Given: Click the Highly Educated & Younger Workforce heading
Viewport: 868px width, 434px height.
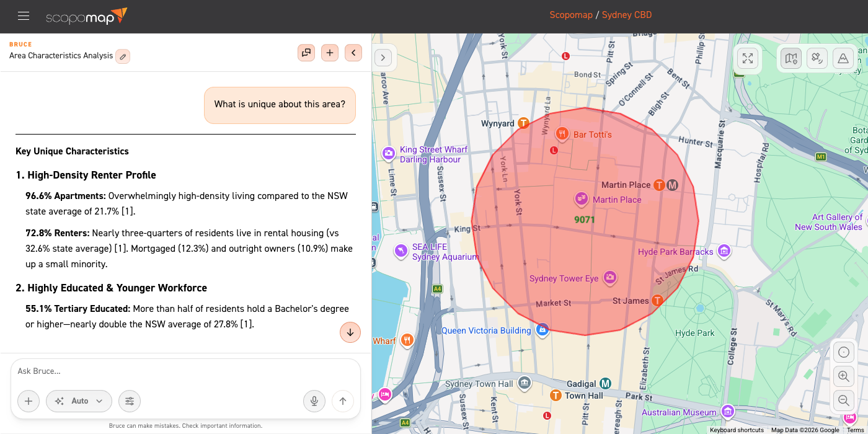Looking at the screenshot, I should pos(111,288).
